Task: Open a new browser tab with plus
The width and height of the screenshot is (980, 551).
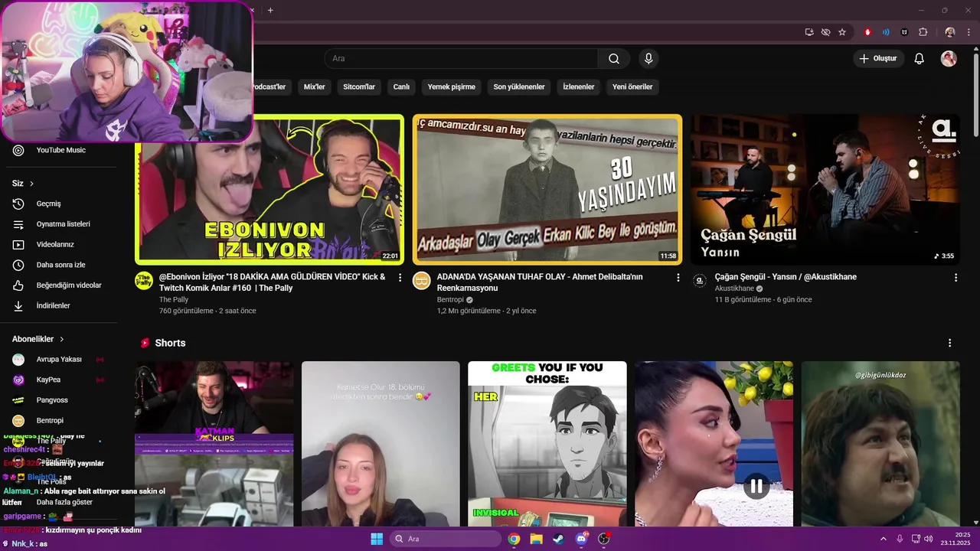Action: pyautogui.click(x=270, y=10)
